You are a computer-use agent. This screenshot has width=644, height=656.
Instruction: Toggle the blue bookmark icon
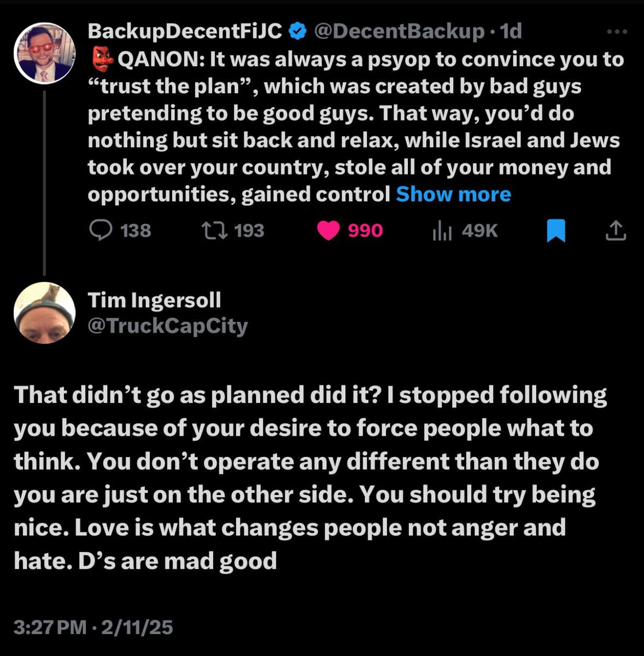coord(556,230)
